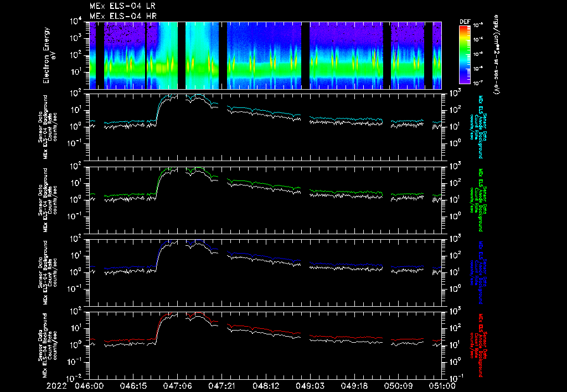Screen dimensions: 567x392
Task: Click the blue background count rate plot
Action: click(265, 272)
